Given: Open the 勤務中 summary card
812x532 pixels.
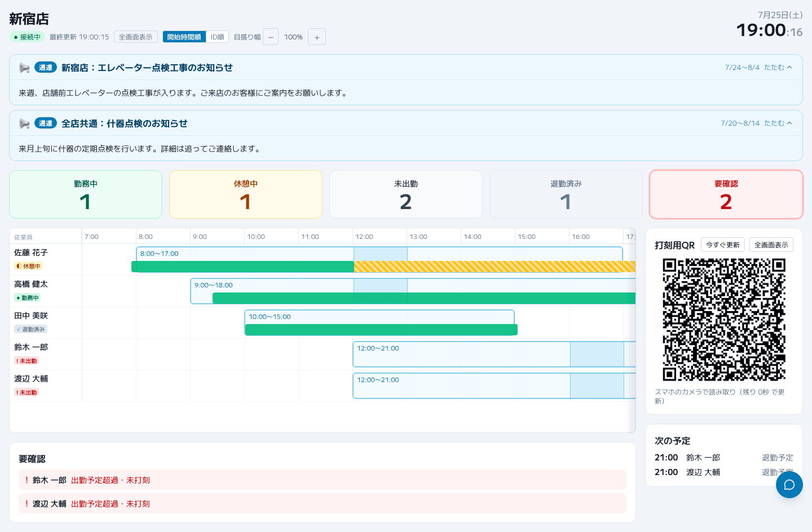Looking at the screenshot, I should tap(86, 194).
